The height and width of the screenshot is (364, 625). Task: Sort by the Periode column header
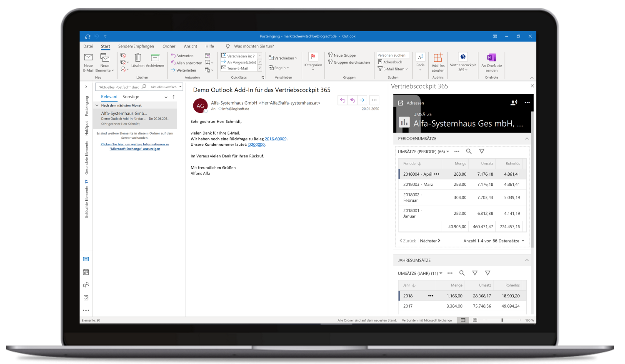pos(412,164)
